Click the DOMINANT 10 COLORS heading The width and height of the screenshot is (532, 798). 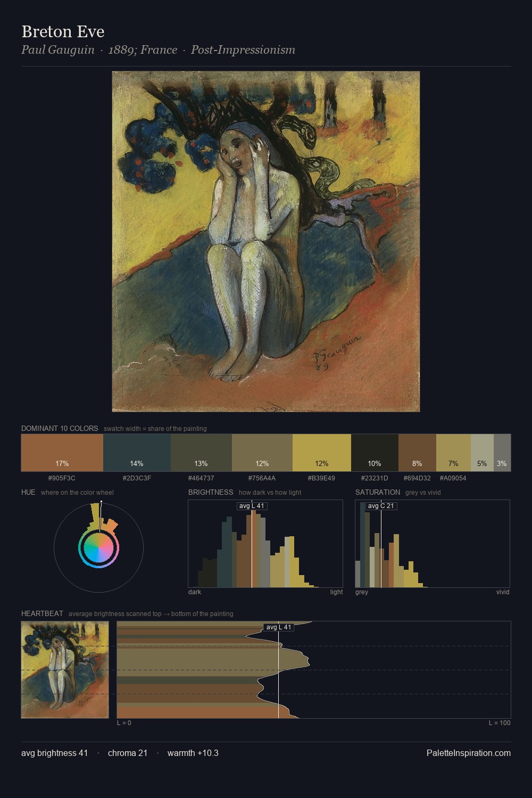(x=60, y=428)
